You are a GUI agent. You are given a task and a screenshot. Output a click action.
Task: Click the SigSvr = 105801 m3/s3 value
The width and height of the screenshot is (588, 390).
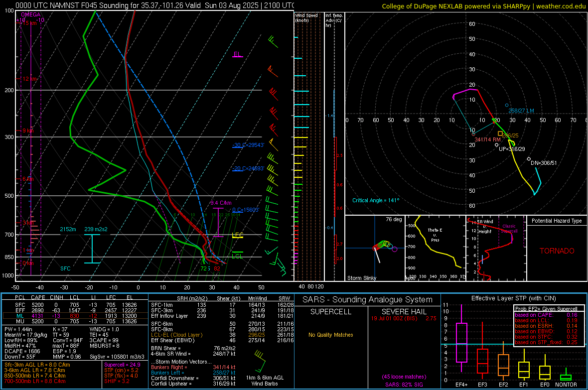[117, 357]
